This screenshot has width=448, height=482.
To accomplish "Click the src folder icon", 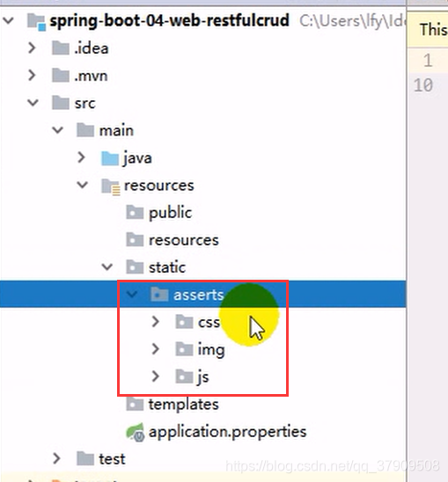I will 61,103.
